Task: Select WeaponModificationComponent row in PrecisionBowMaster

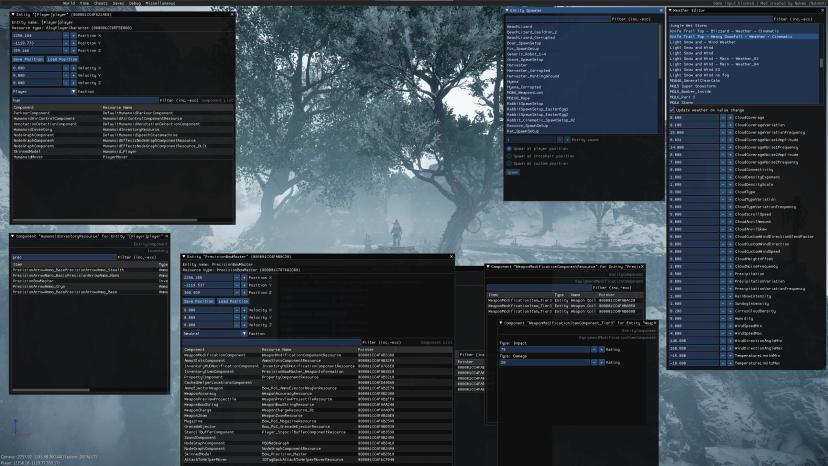Action: [317, 355]
